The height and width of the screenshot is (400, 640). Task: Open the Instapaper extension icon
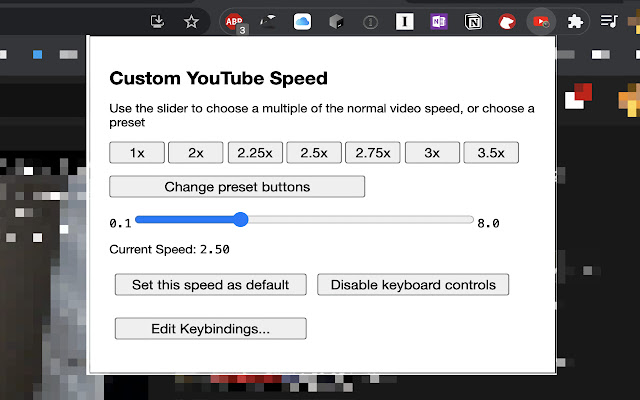coord(404,22)
